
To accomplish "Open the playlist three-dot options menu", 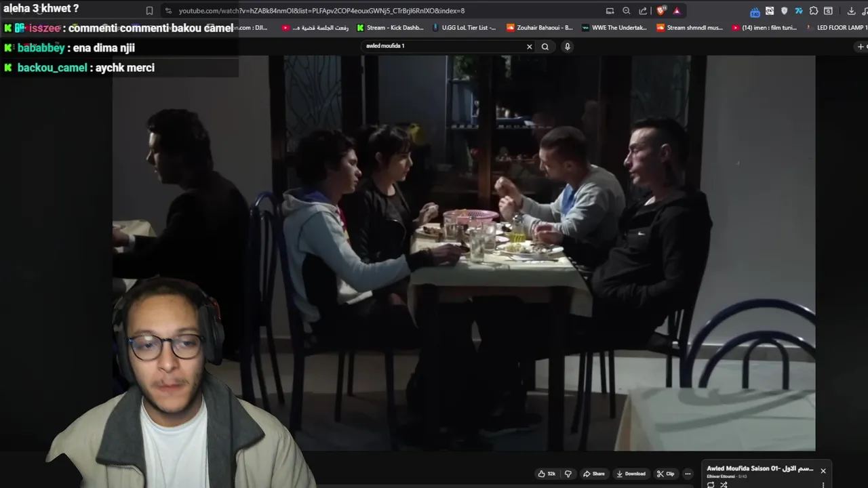I will point(823,485).
